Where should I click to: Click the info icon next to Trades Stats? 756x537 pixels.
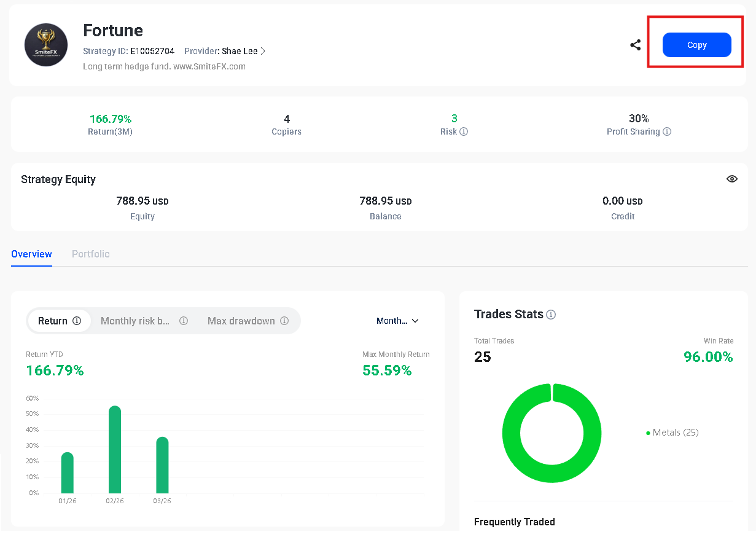pyautogui.click(x=551, y=315)
